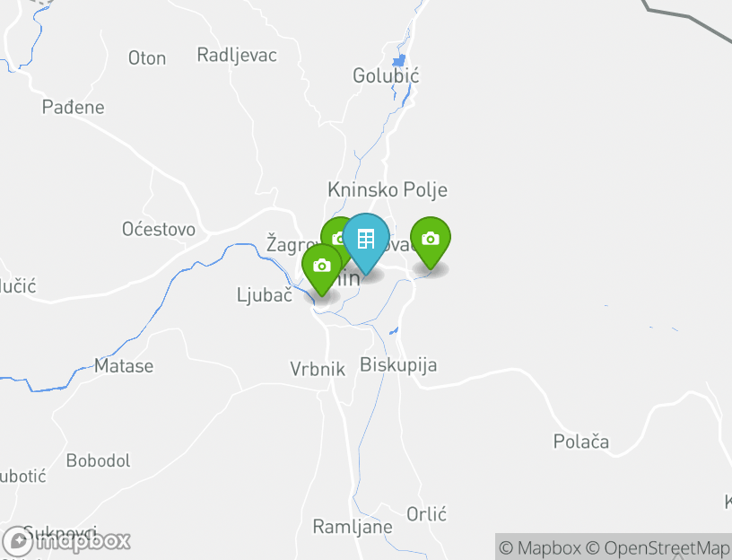Image resolution: width=732 pixels, height=560 pixels.
Task: Click the Golubić place label
Action: (x=386, y=75)
